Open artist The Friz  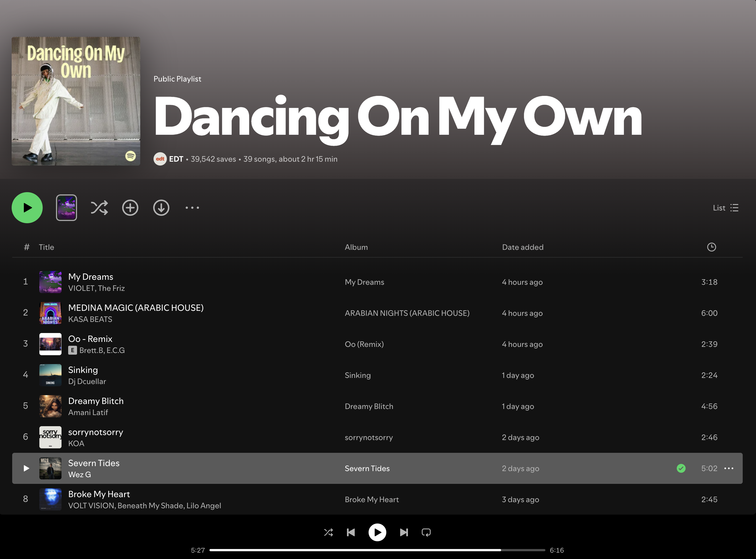point(111,288)
